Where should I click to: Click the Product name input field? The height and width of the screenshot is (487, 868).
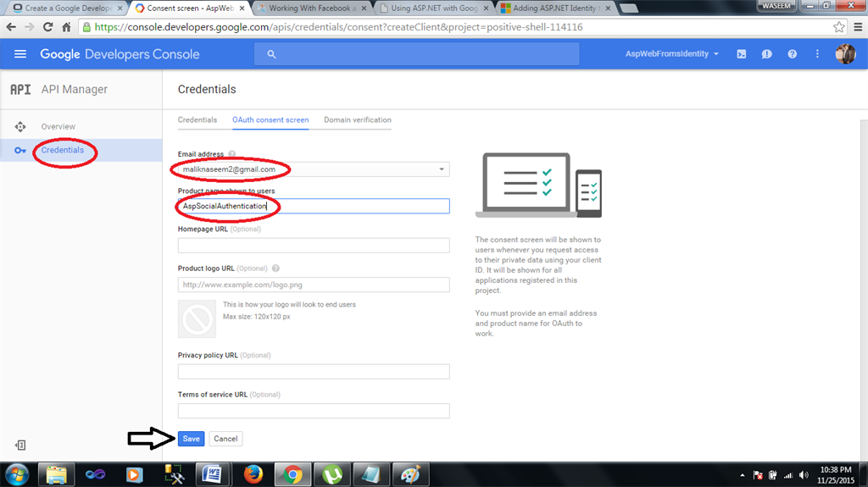click(x=314, y=206)
